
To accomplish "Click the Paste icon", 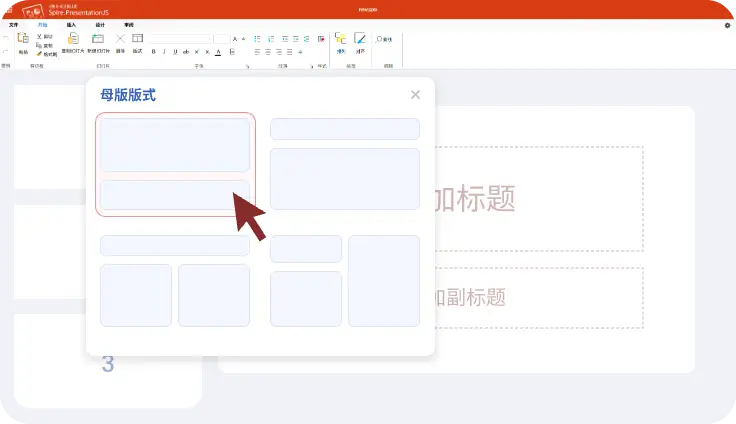I will tap(23, 38).
